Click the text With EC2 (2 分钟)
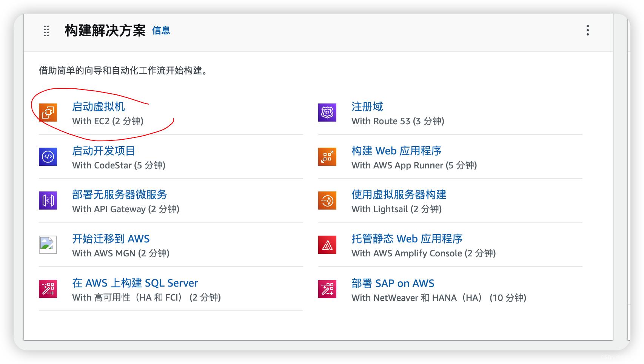This screenshot has width=644, height=364. [x=108, y=121]
